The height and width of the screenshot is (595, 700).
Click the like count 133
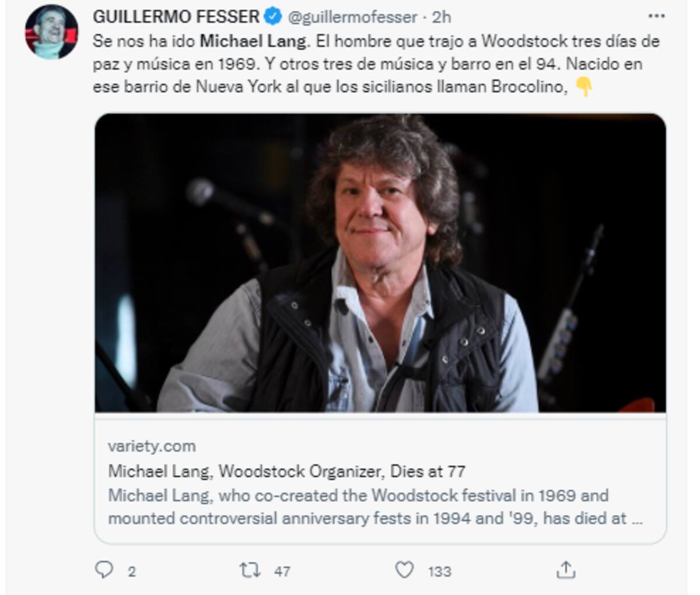(x=440, y=572)
